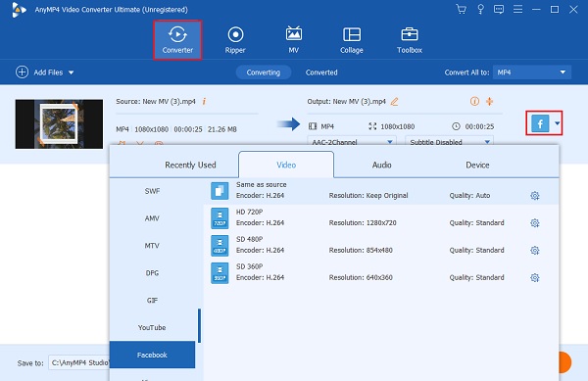
Task: Click the format list scrollbar
Action: 200,325
